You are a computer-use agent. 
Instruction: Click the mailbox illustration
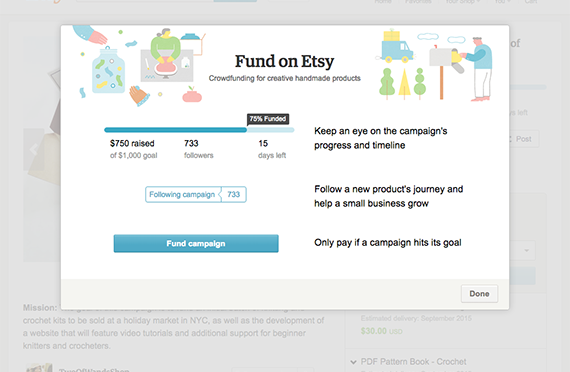pos(444,71)
